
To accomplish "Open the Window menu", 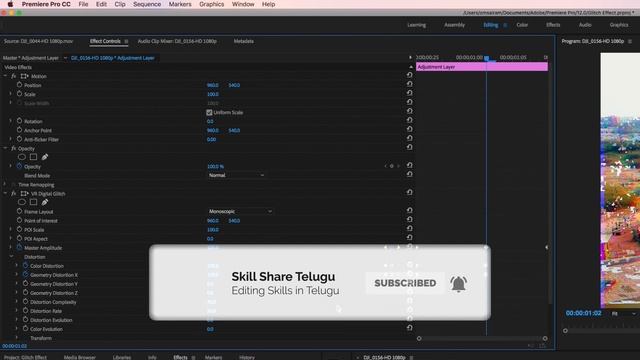I will point(243,4).
